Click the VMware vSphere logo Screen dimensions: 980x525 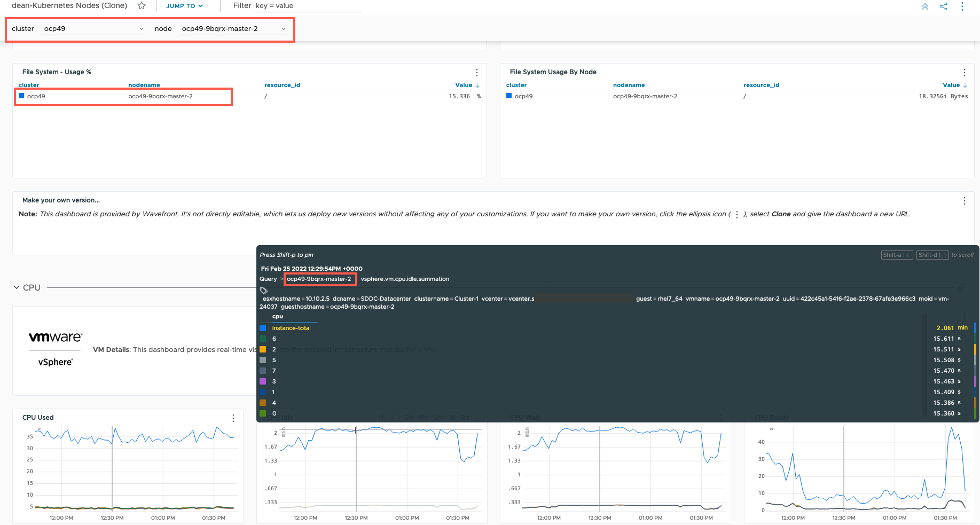click(x=55, y=349)
